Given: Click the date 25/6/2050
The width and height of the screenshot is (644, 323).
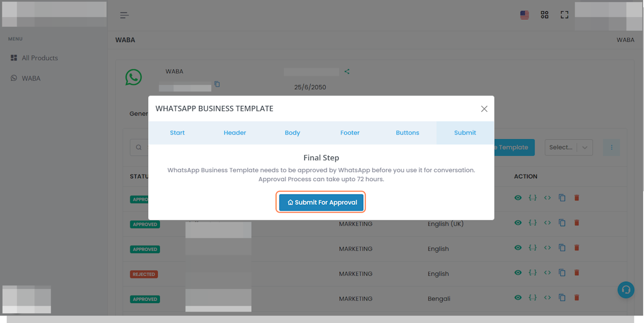Looking at the screenshot, I should [310, 87].
